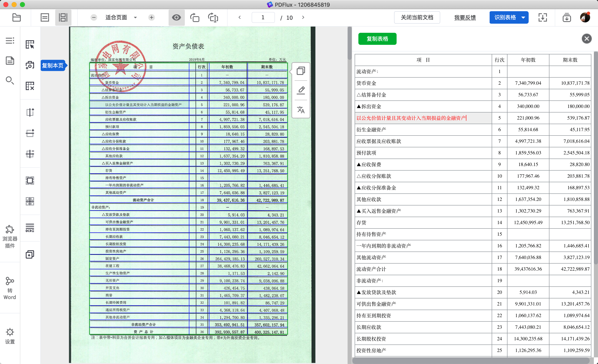Select the OCR tool in sidebar

(x=30, y=228)
